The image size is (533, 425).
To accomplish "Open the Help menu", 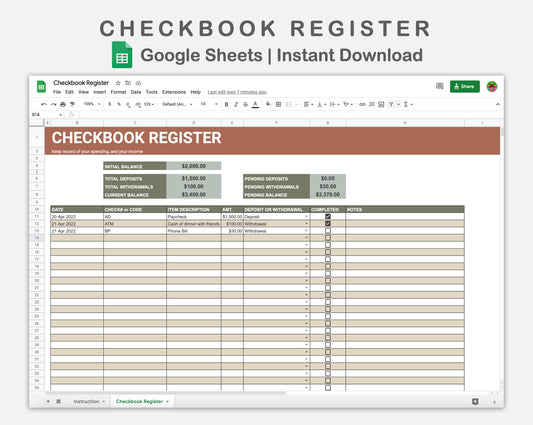I will click(x=195, y=92).
